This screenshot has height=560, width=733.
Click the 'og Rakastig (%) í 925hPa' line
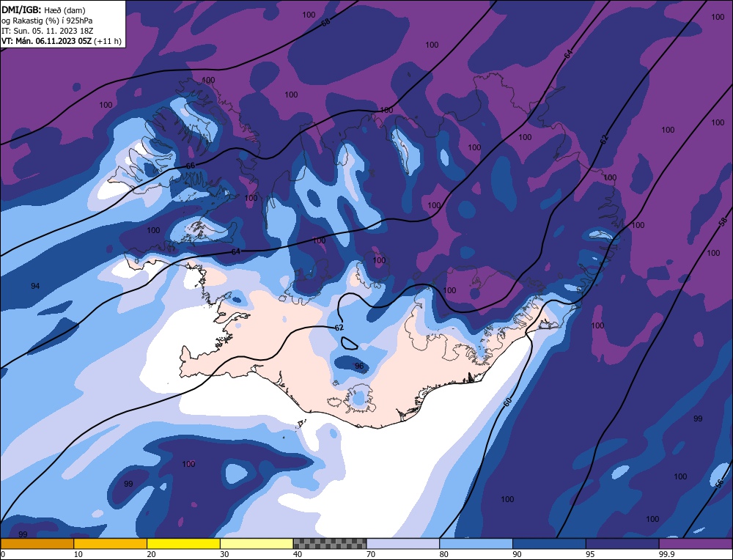[x=47, y=21]
